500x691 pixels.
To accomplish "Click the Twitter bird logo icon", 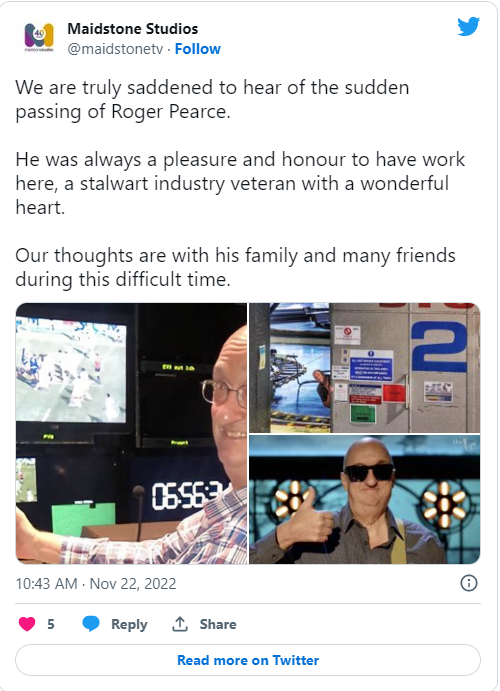I will coord(468,27).
